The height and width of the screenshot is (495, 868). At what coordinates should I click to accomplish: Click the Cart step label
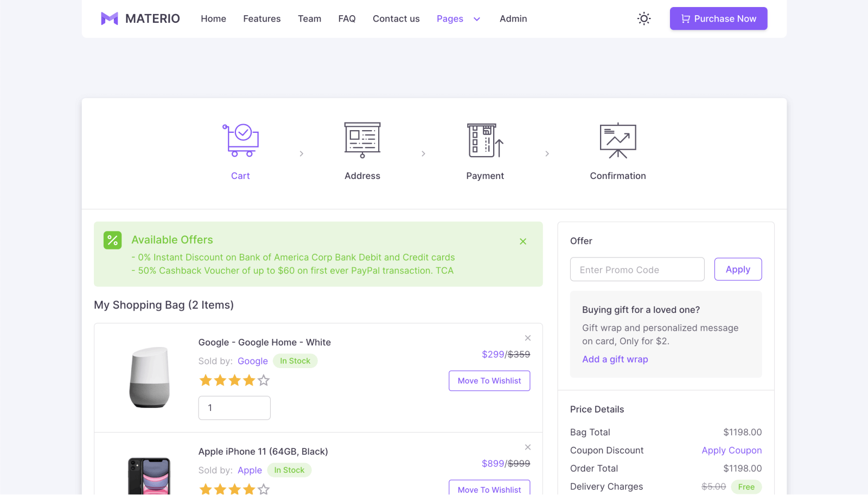(240, 176)
